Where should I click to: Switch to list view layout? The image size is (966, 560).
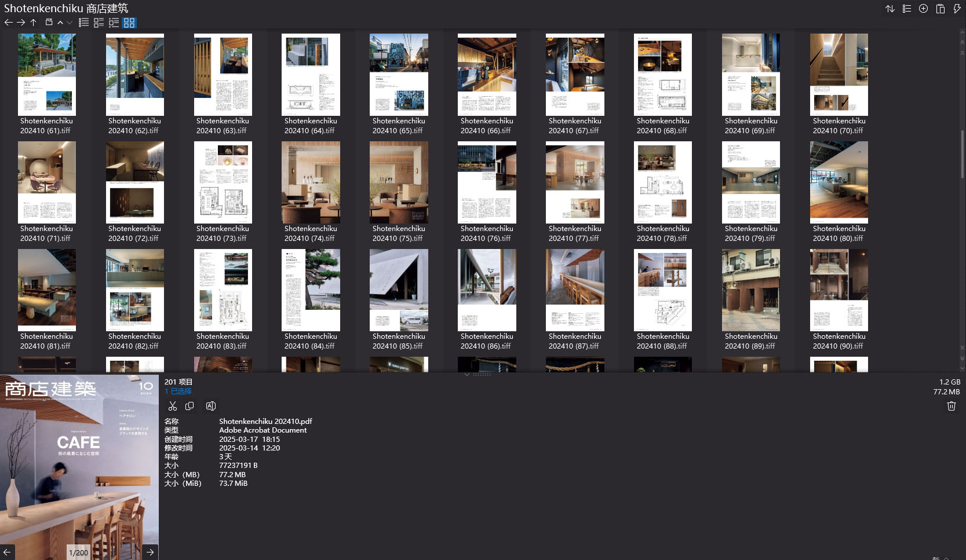pos(83,23)
